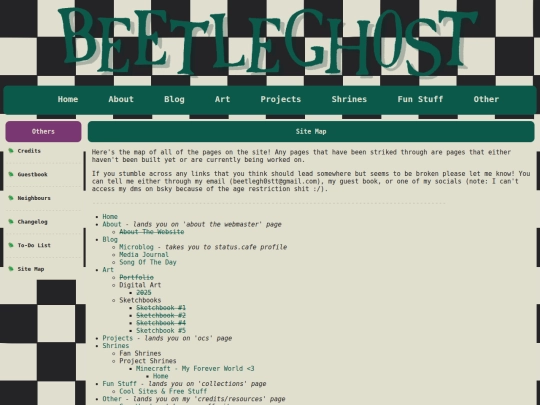Follow the Shrines link in the site map list
Screen dimensions: 540x405
click(x=116, y=345)
